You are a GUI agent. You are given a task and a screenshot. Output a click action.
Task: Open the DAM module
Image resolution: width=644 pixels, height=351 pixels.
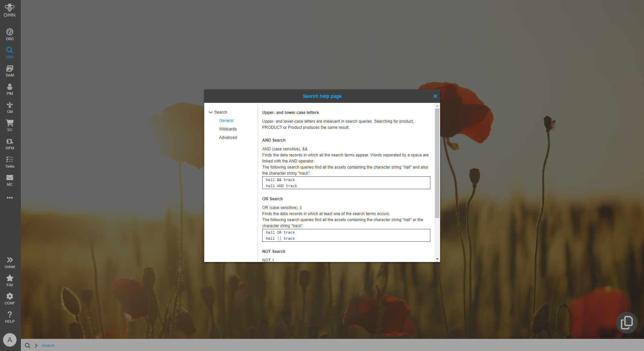pyautogui.click(x=9, y=70)
